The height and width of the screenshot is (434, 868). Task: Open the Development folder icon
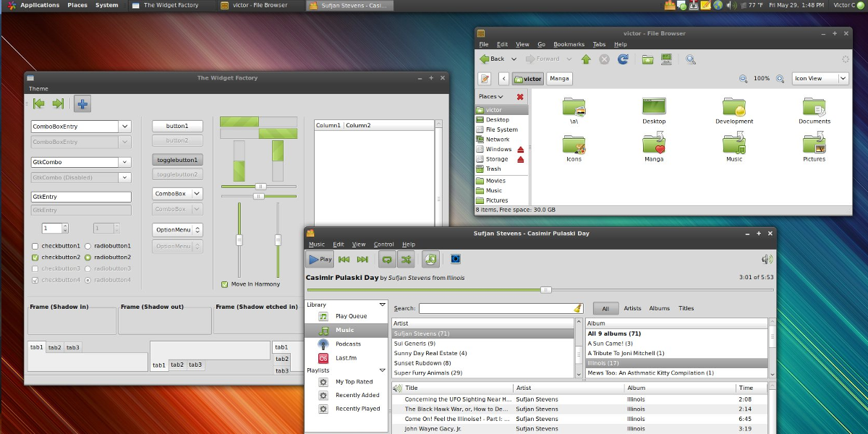click(734, 107)
